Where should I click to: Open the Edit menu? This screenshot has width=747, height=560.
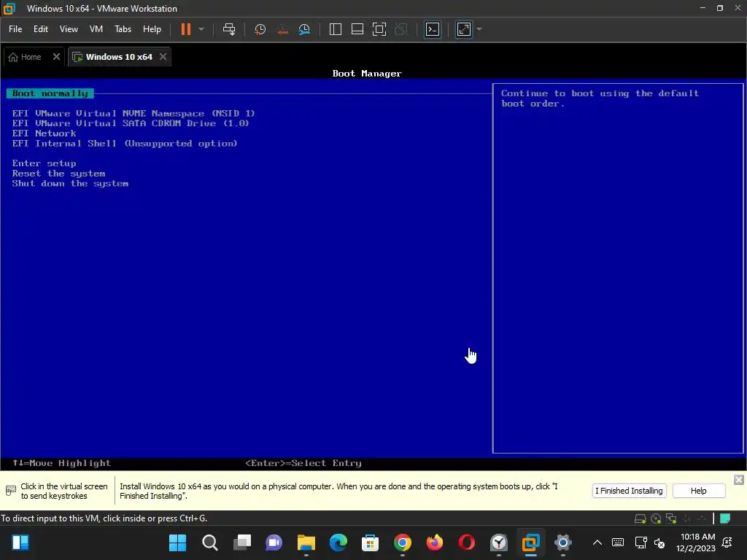point(41,29)
